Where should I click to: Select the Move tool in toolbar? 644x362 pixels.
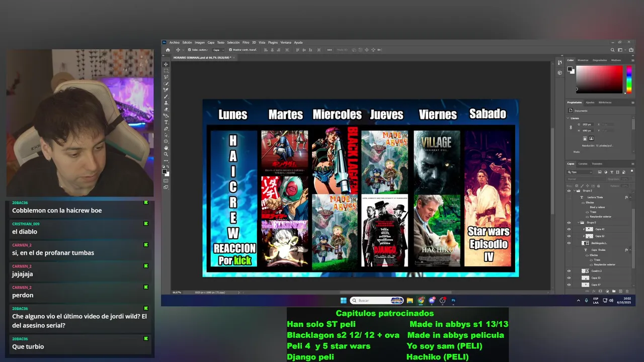click(x=166, y=64)
